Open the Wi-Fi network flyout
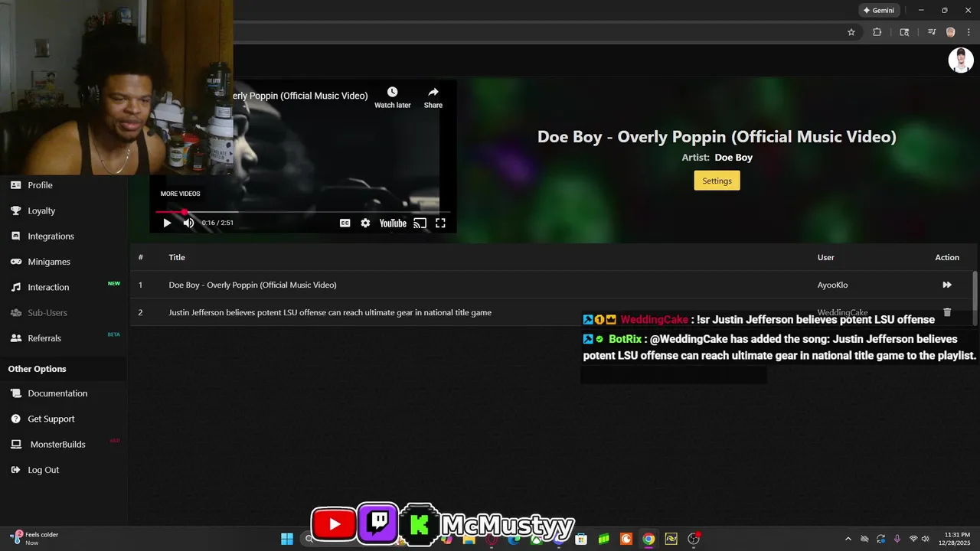Screen dimensions: 980x551 (913, 539)
